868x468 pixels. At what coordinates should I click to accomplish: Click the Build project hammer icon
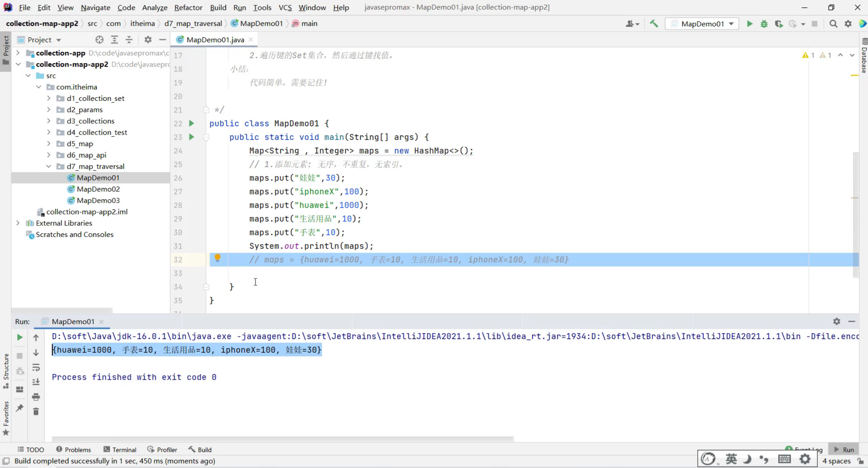point(654,24)
